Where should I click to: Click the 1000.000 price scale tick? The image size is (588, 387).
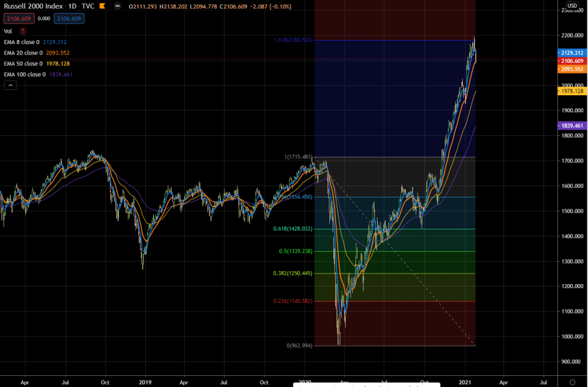(x=572, y=337)
